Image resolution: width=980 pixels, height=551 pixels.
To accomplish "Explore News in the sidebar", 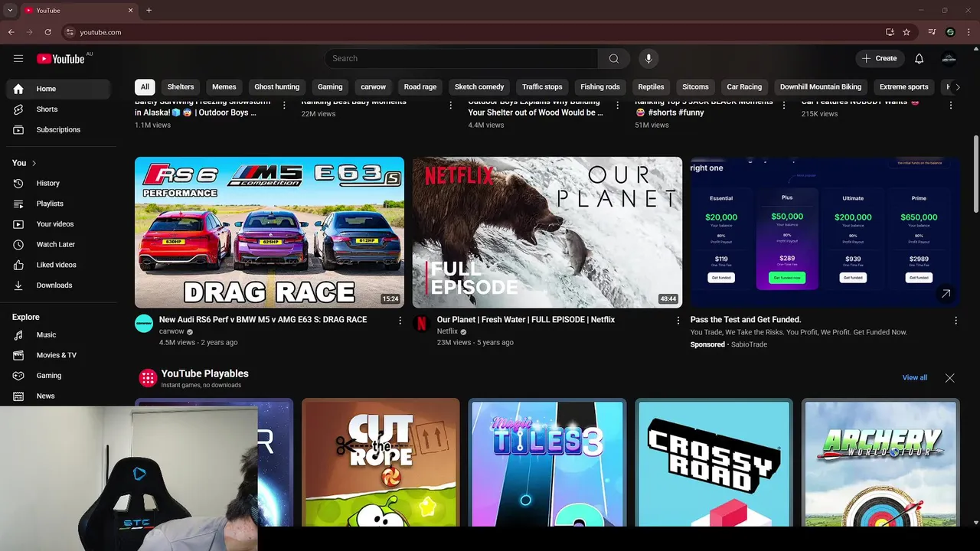I will click(x=60, y=396).
